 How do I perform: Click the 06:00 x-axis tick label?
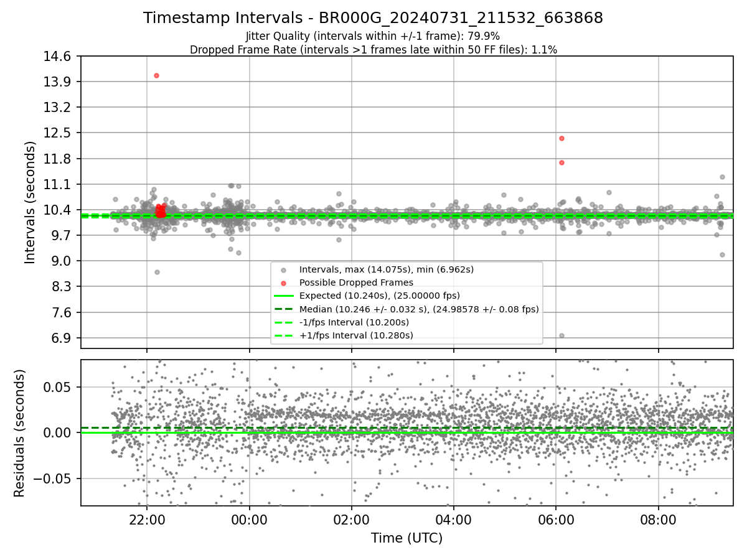pos(556,519)
